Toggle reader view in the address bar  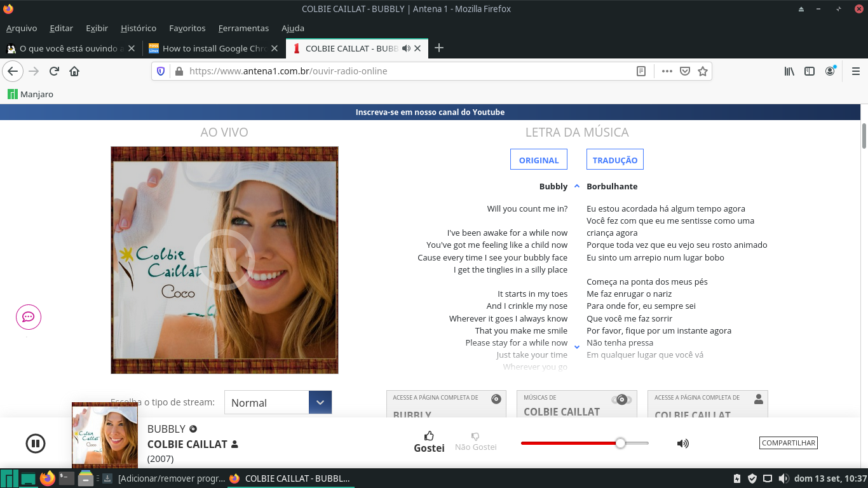pos(641,71)
